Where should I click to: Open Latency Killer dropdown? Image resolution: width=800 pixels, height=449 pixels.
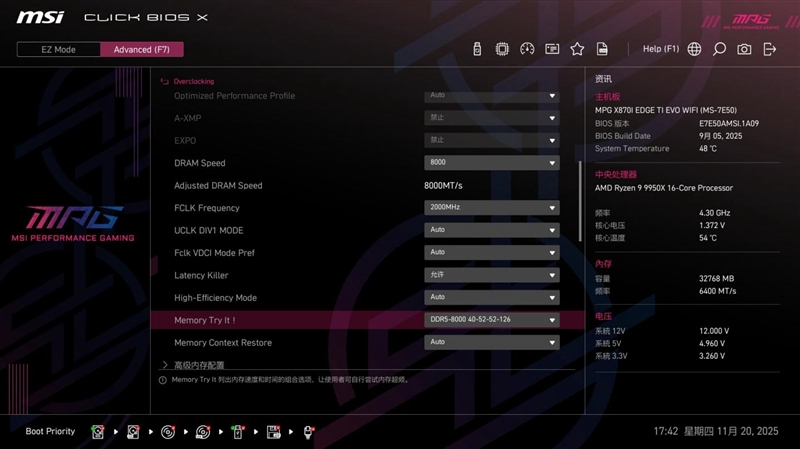(x=492, y=275)
